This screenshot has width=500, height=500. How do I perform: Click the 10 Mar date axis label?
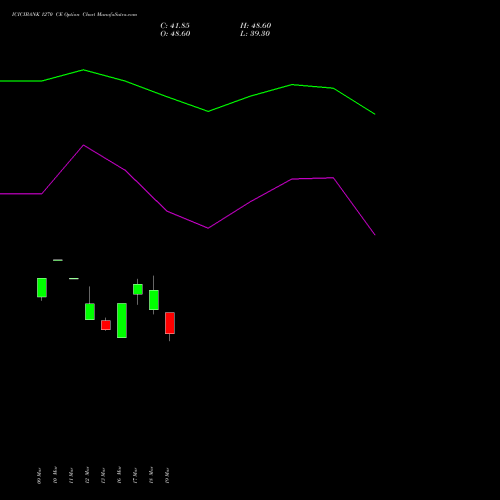[55, 475]
